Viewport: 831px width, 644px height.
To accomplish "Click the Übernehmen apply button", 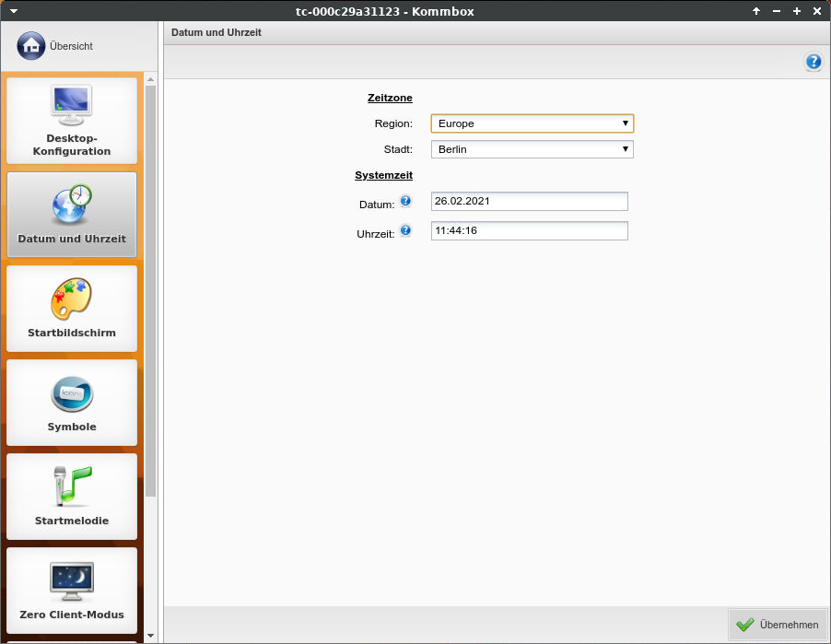I will (778, 625).
